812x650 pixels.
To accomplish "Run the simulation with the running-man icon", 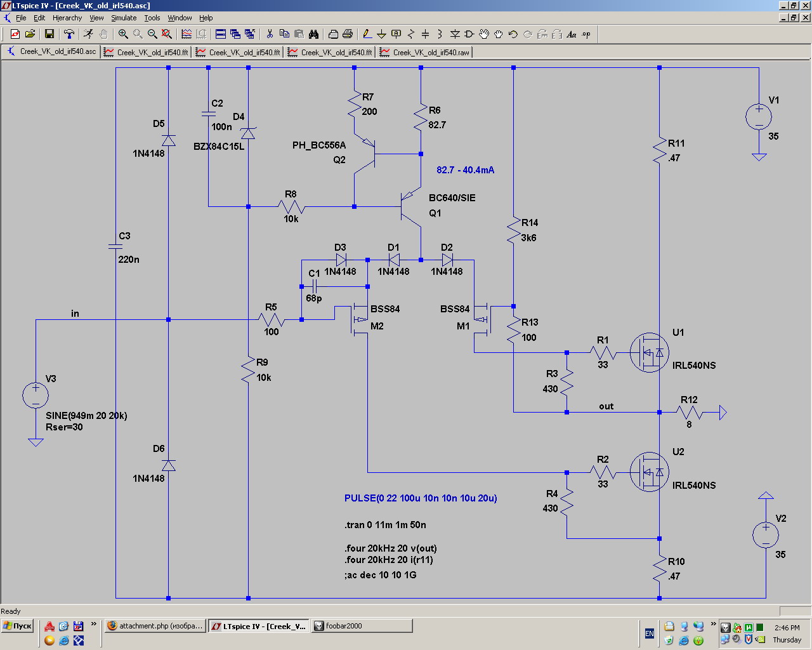I will (x=89, y=34).
